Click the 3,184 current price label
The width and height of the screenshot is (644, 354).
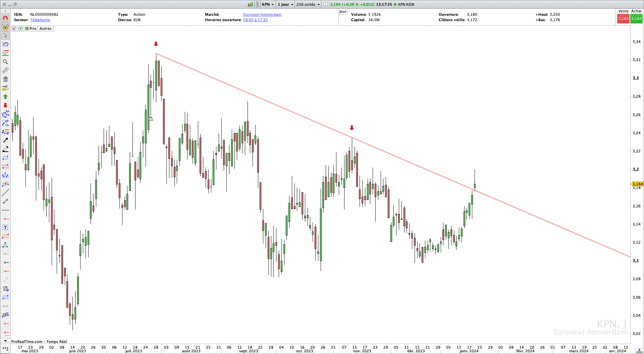[x=638, y=184]
